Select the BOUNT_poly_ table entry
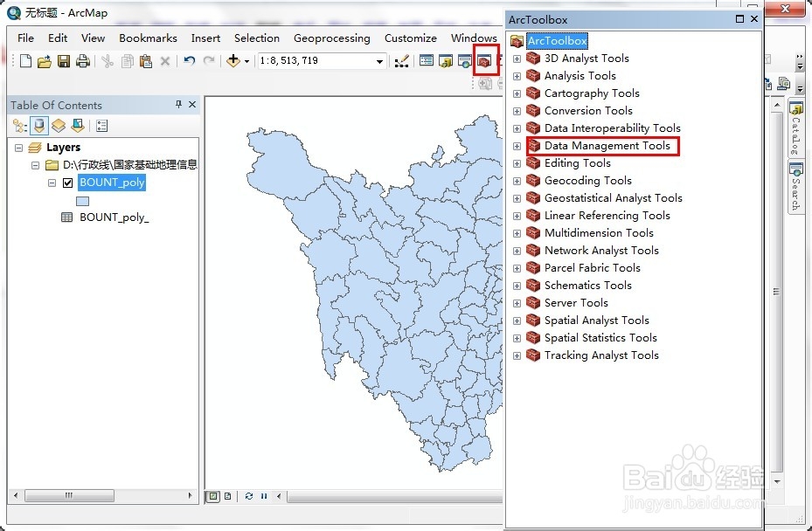The width and height of the screenshot is (812, 531). click(114, 217)
